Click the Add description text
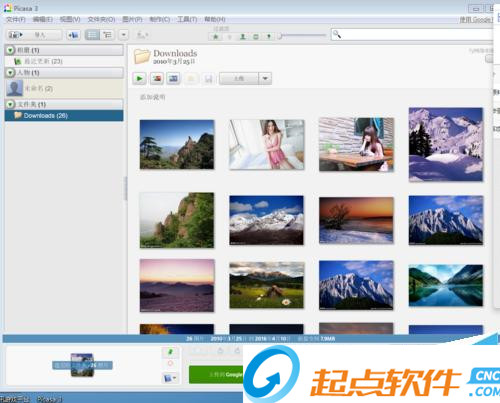The width and height of the screenshot is (500, 403). (x=152, y=97)
